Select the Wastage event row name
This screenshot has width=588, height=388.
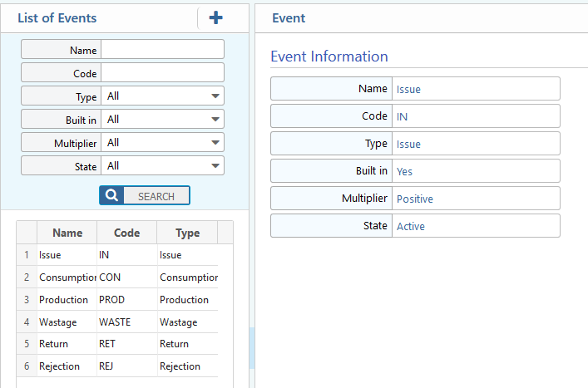pyautogui.click(x=57, y=322)
